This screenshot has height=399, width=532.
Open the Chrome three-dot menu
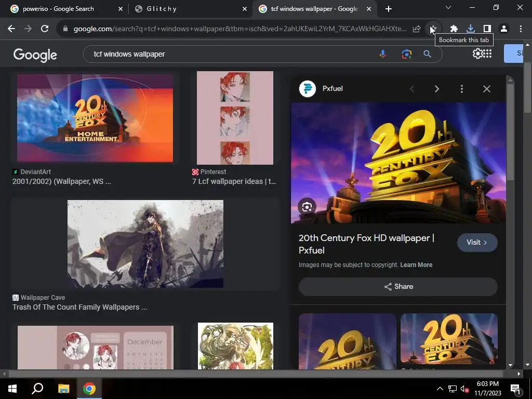click(521, 29)
